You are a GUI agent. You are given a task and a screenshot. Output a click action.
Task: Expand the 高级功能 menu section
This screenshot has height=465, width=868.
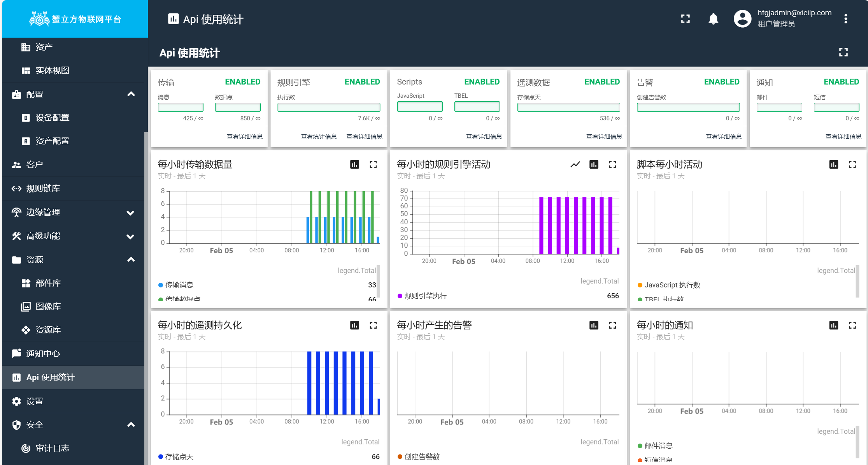click(x=131, y=236)
